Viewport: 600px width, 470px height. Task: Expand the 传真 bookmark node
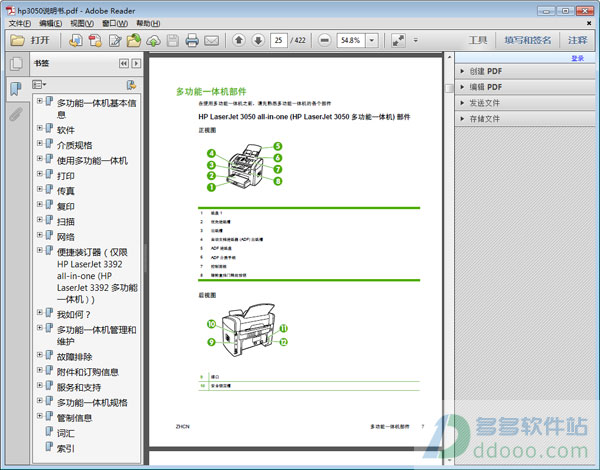39,189
